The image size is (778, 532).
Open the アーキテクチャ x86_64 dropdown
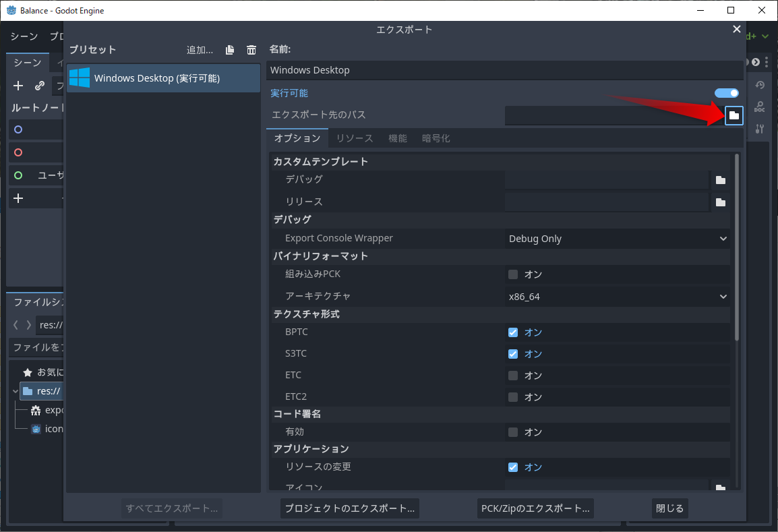617,297
